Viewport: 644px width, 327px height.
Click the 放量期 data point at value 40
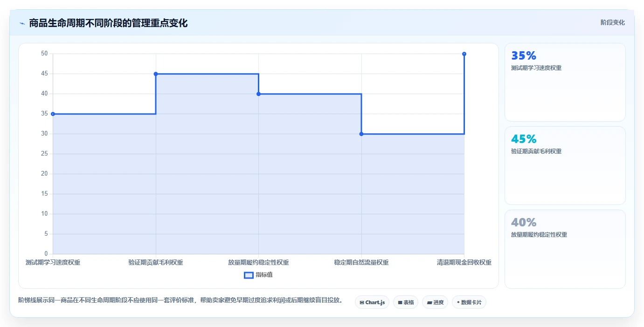258,94
